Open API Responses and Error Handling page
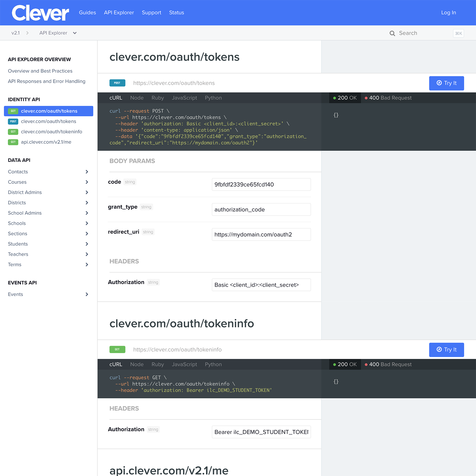The width and height of the screenshot is (476, 476). pyautogui.click(x=47, y=81)
